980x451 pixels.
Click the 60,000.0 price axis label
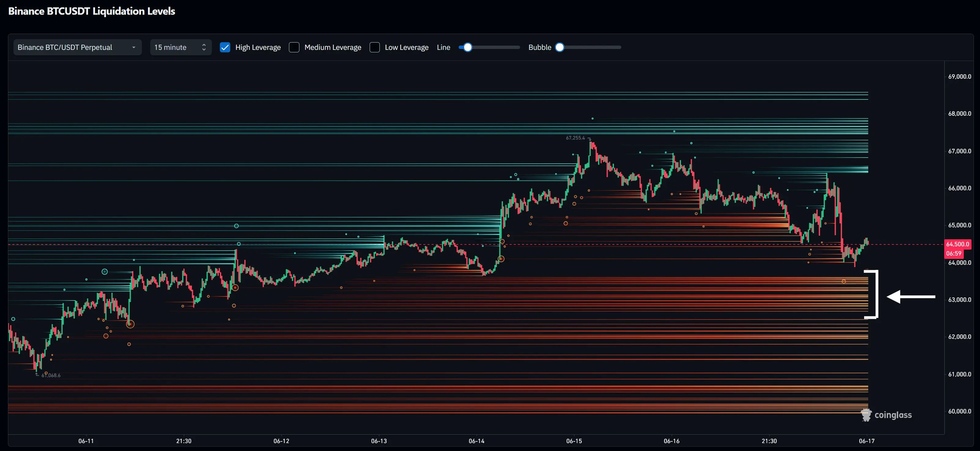960,411
